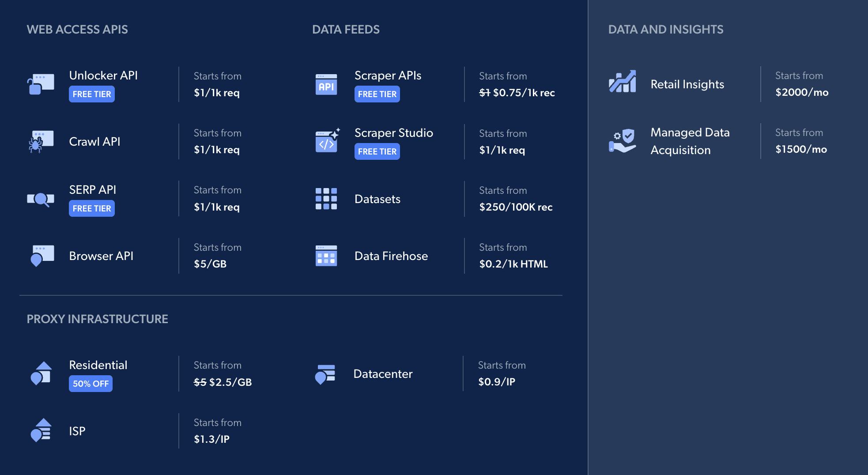This screenshot has height=475, width=868.
Task: Click the Datacenter server icon
Action: coord(325,374)
